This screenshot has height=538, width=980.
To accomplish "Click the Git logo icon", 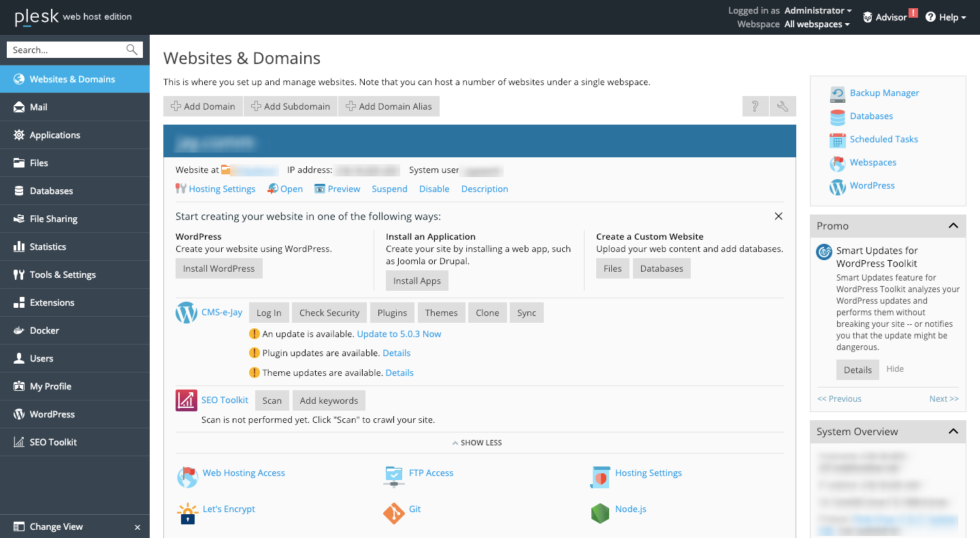I will tap(394, 513).
